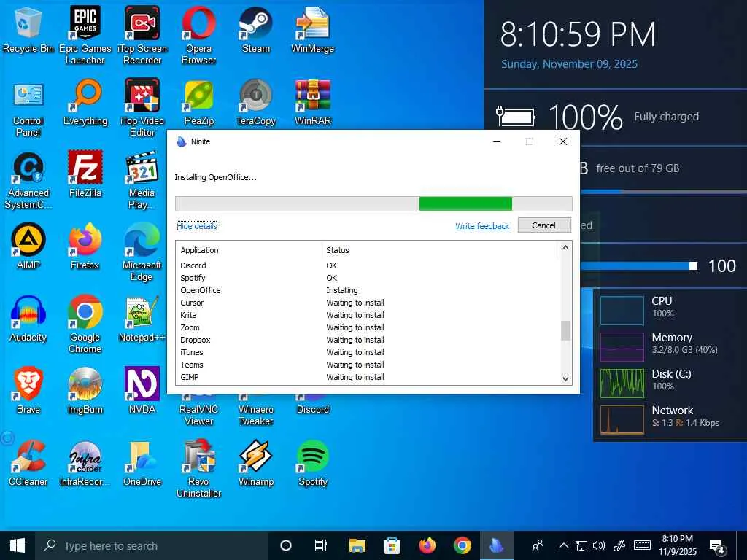Viewport: 747px width, 560px height.
Task: Select the NVDA desktop icon
Action: (142, 391)
